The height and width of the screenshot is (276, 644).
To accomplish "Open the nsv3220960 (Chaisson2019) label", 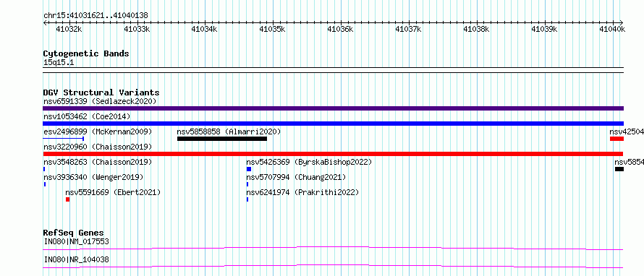I will point(98,147).
